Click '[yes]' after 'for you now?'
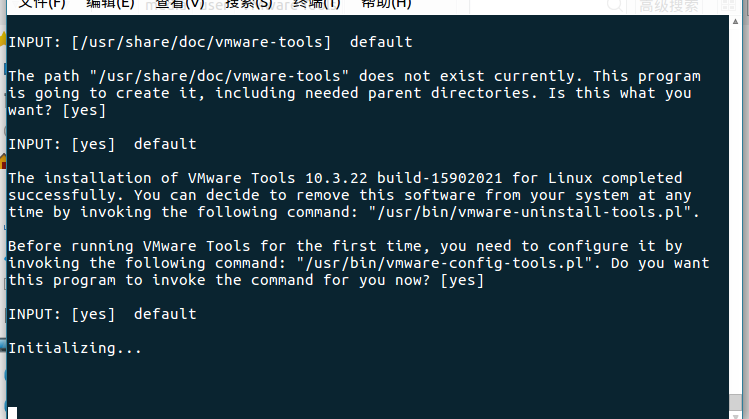 (462, 280)
